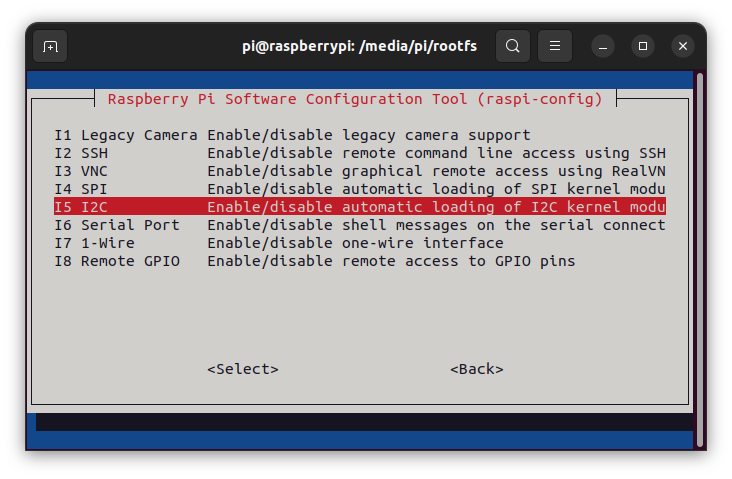732x479 pixels.
Task: Click the raspi-config title heading
Action: [355, 99]
